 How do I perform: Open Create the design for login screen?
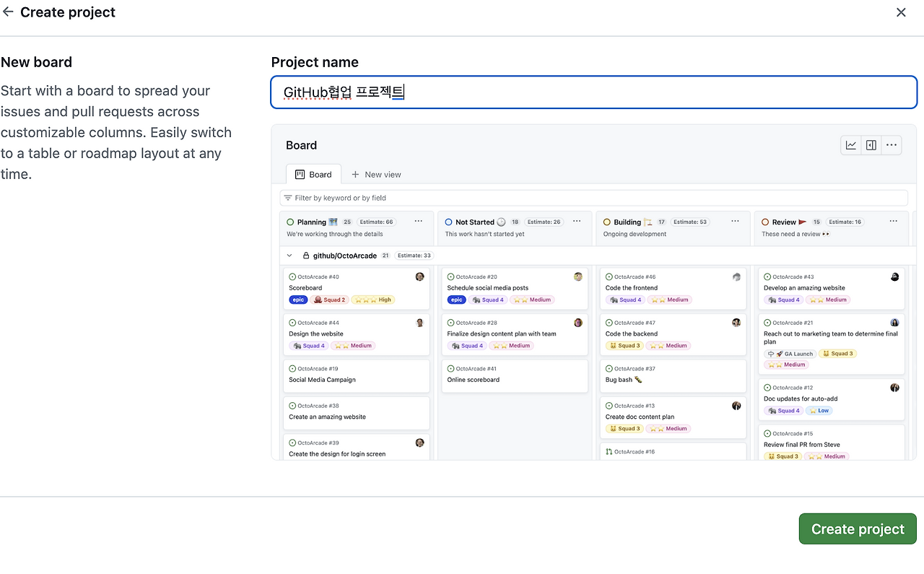(x=357, y=447)
